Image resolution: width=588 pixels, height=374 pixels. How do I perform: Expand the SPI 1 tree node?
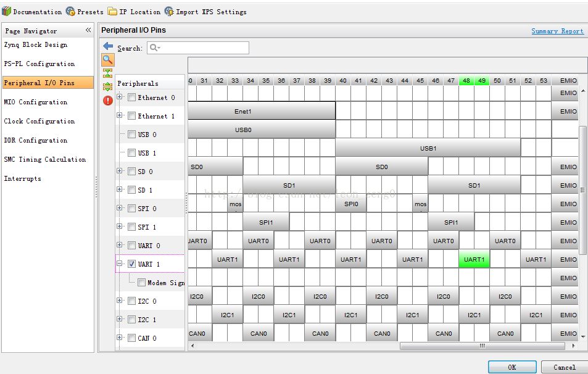point(119,226)
